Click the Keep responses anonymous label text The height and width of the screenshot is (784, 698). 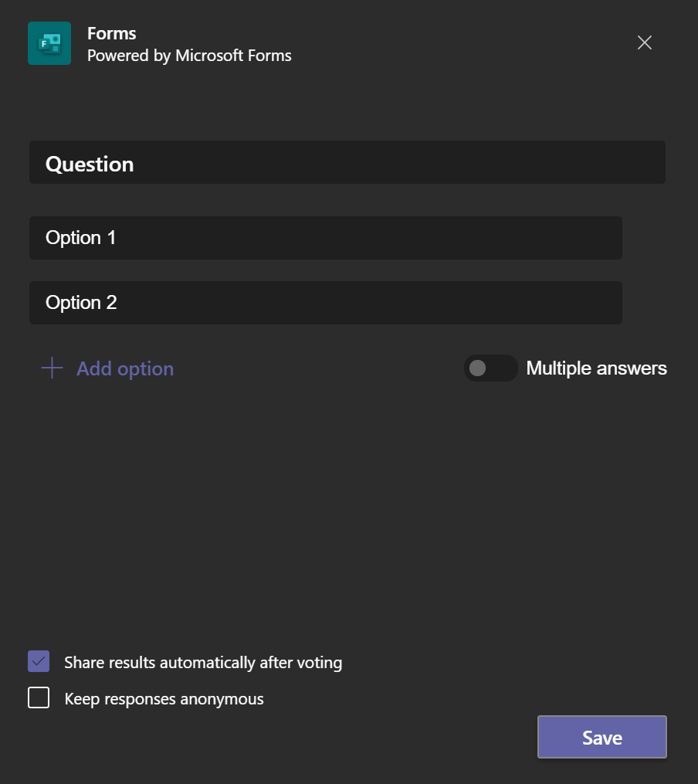point(164,699)
